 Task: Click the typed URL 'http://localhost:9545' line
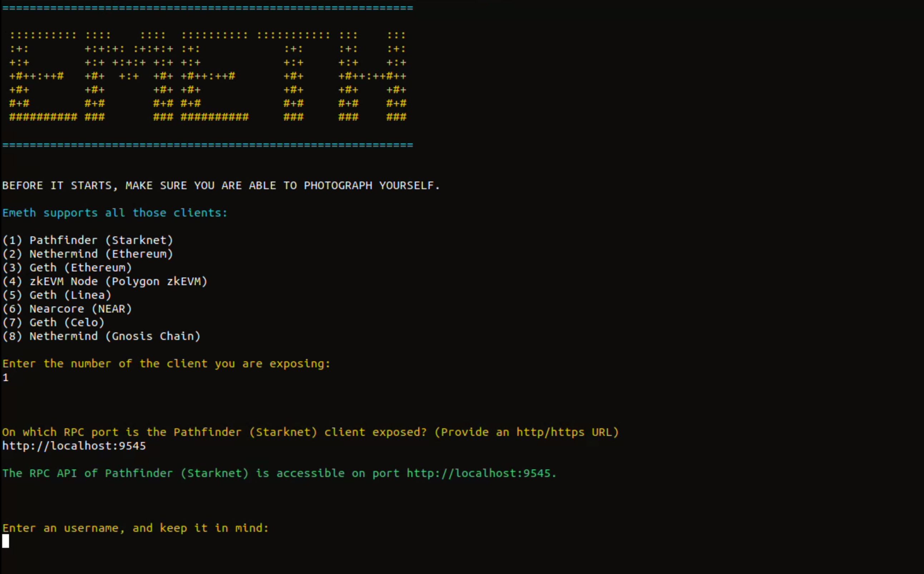[x=74, y=446]
